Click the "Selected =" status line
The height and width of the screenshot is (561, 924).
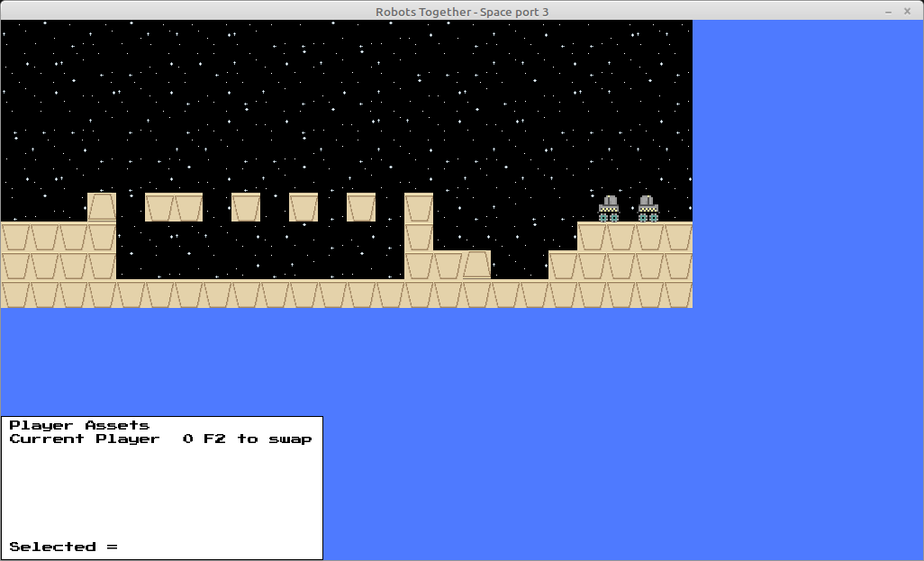[x=63, y=547]
